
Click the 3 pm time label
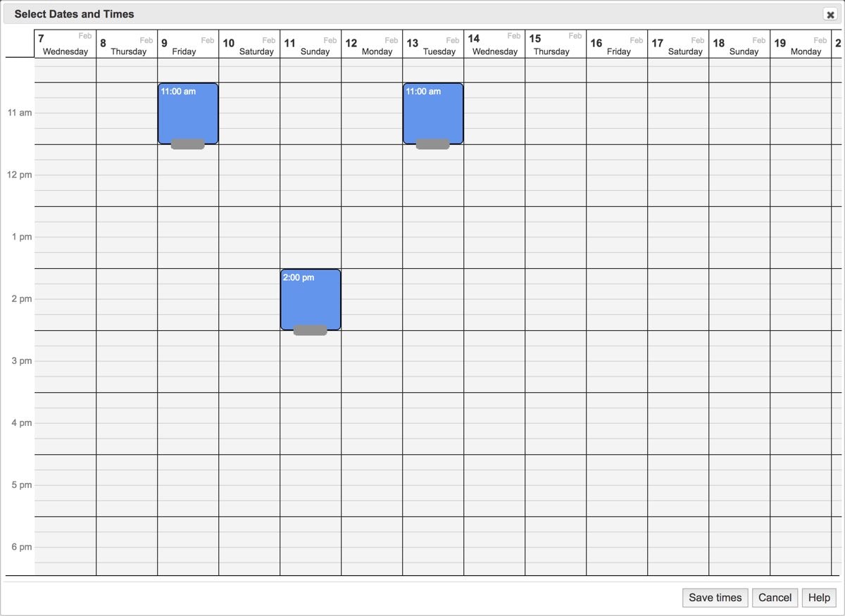tap(19, 360)
